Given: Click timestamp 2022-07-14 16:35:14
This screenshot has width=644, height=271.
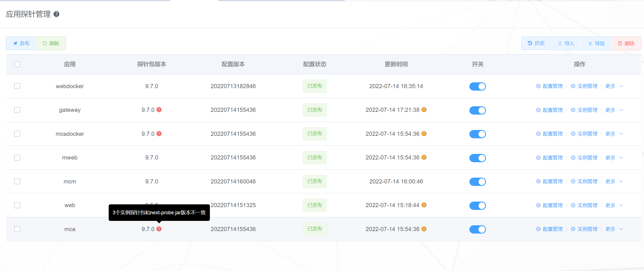Looking at the screenshot, I should point(396,86).
